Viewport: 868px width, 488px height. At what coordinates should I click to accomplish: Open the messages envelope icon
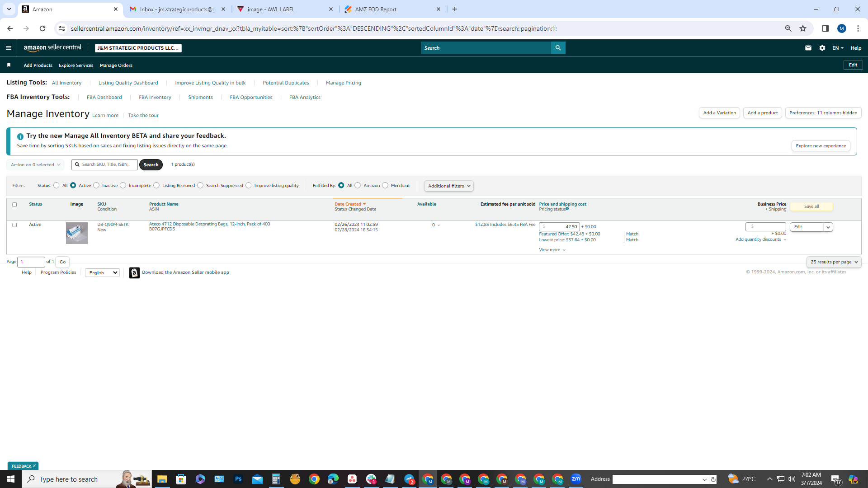[808, 48]
